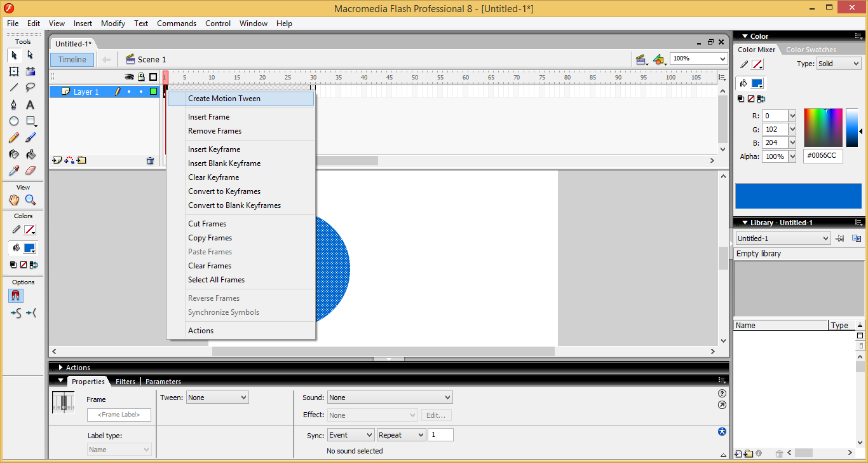Select the Hand tool
The image size is (868, 463).
click(14, 200)
